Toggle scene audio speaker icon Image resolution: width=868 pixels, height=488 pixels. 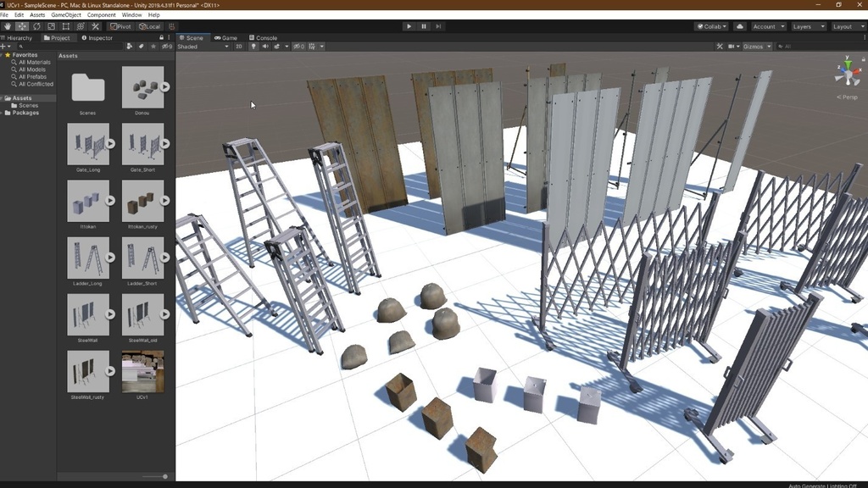point(264,47)
